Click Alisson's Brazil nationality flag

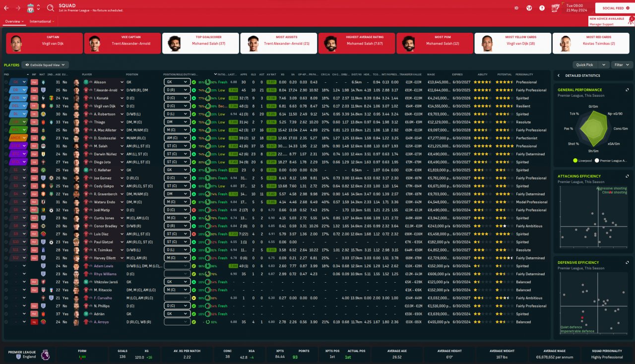[43, 82]
